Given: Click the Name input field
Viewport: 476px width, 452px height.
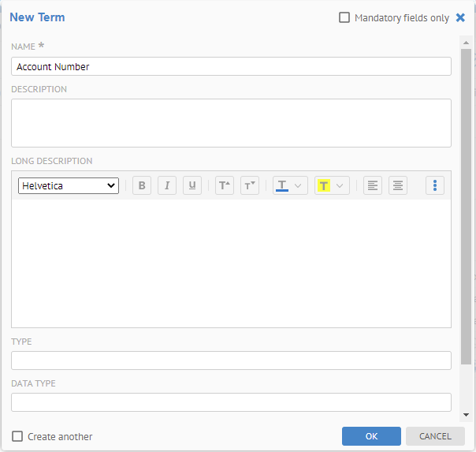Looking at the screenshot, I should (x=231, y=66).
